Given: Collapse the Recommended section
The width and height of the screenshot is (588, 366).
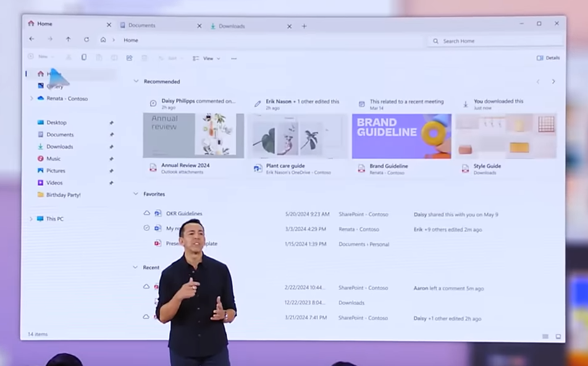Looking at the screenshot, I should tap(136, 81).
